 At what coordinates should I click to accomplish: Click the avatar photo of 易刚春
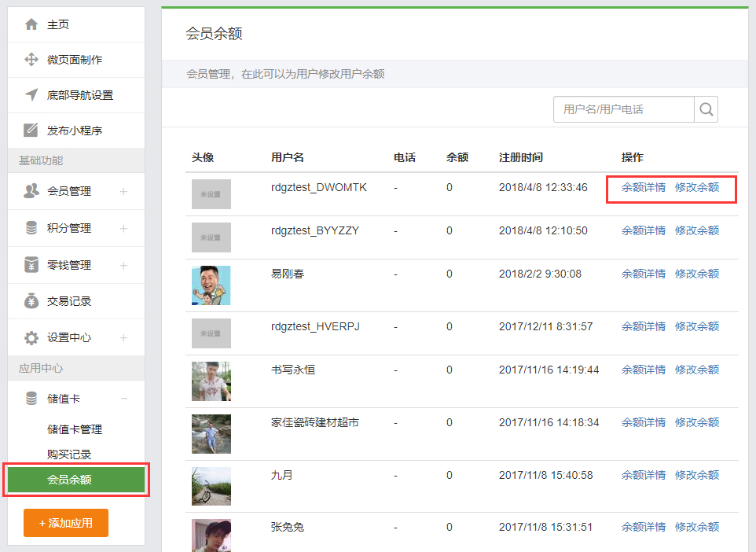coord(211,285)
